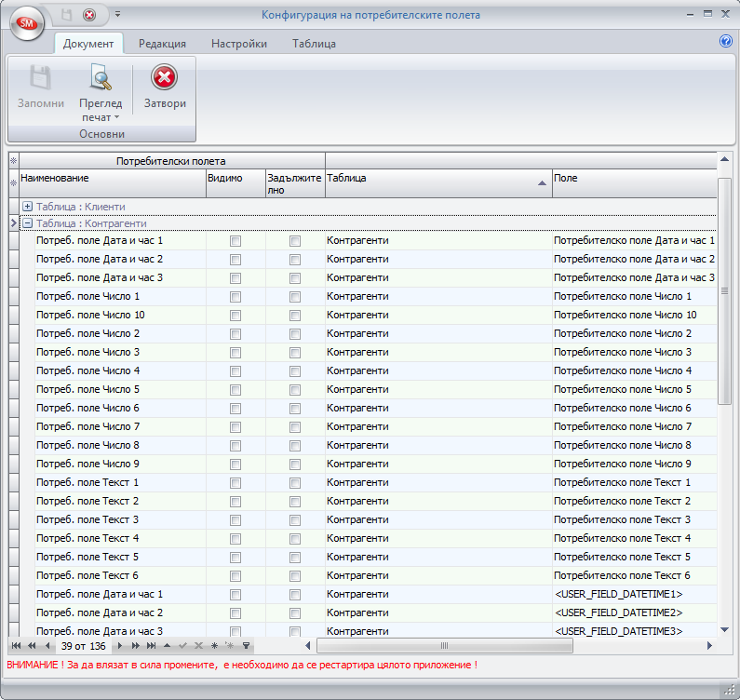Jump to next page in navigator
The height and width of the screenshot is (700, 740).
click(136, 646)
